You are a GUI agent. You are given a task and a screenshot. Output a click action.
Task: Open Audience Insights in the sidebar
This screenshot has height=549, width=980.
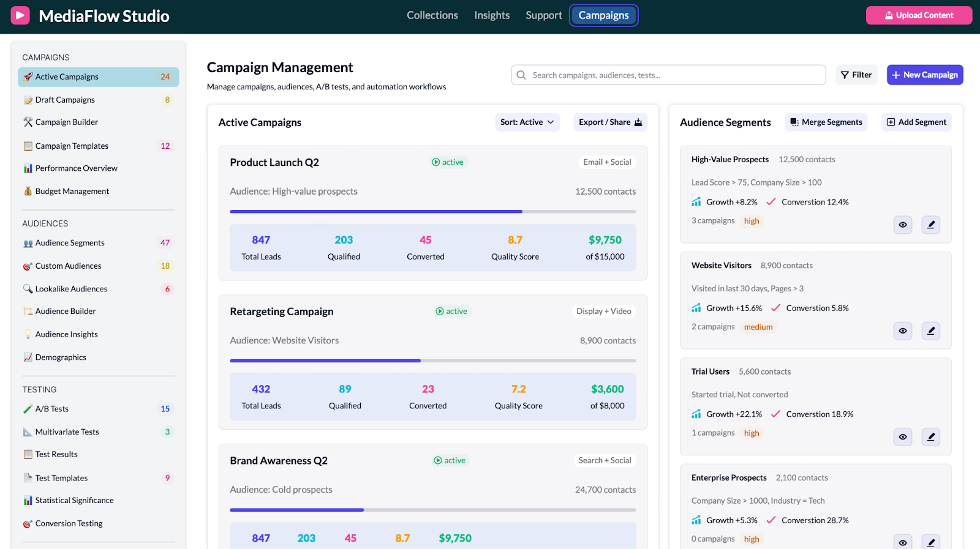pos(66,334)
